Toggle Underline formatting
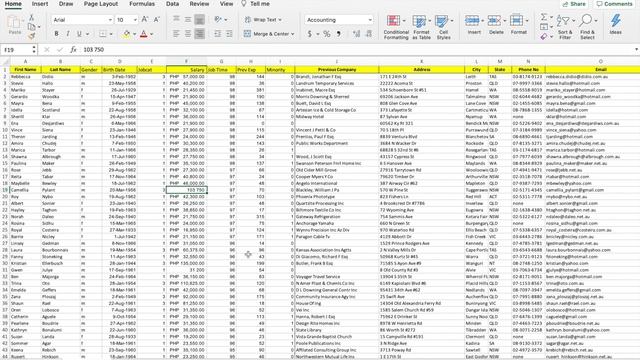This screenshot has height=360, width=640. [79, 34]
